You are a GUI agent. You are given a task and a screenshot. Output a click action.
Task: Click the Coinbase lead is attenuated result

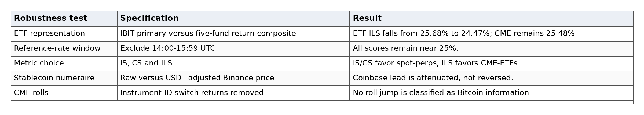tap(491, 78)
